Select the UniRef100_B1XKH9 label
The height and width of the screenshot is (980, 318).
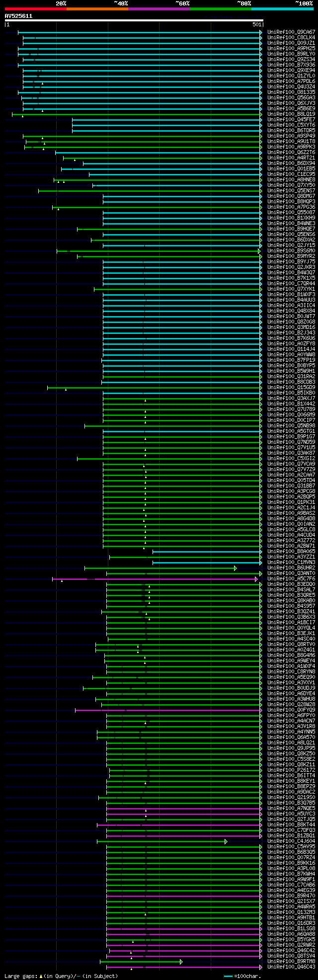291,218
